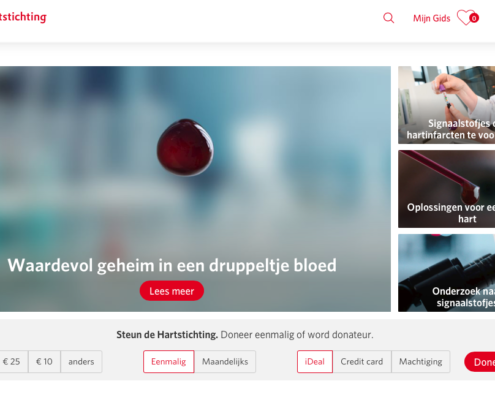
Task: Open the Oplossingen voor hart tile
Action: point(447,189)
